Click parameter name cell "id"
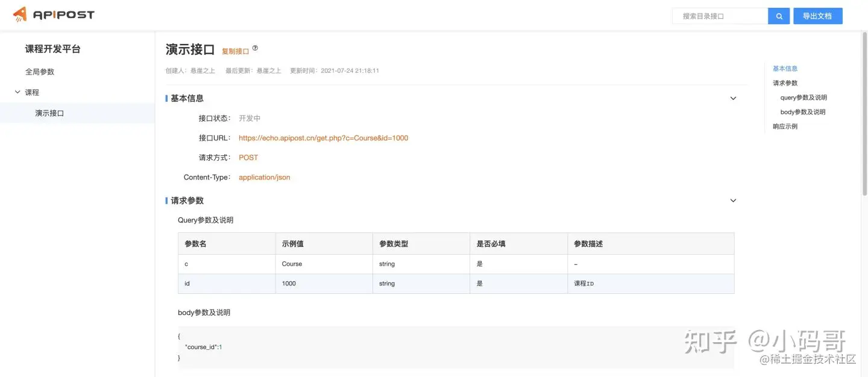 click(x=227, y=284)
